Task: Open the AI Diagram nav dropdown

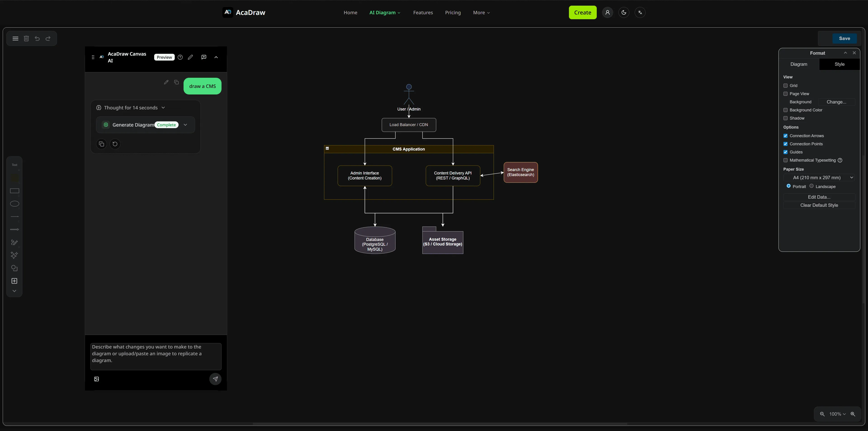Action: [x=385, y=12]
